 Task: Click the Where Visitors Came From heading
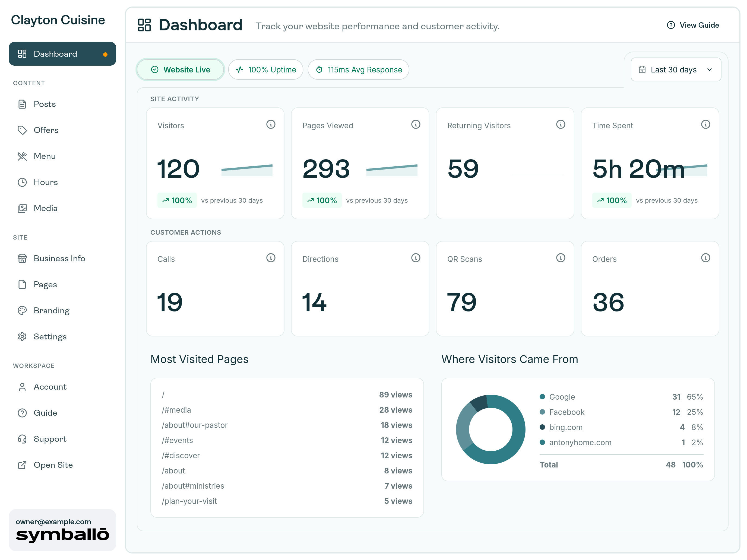tap(509, 359)
